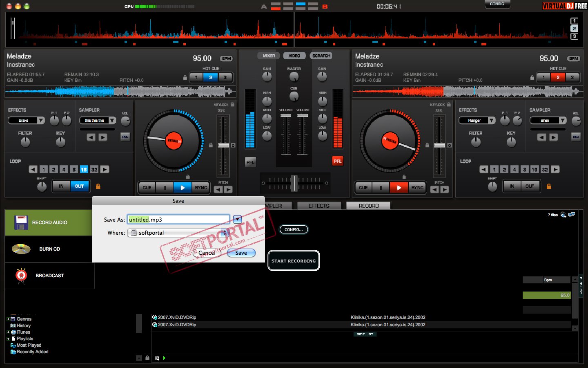Click left deck loop double arrow

tap(105, 169)
